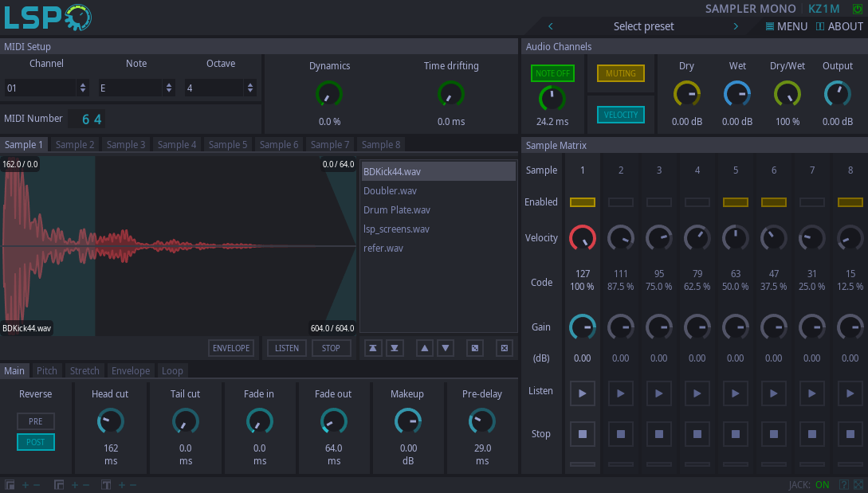
Task: Click the help icon in status bar
Action: click(844, 484)
